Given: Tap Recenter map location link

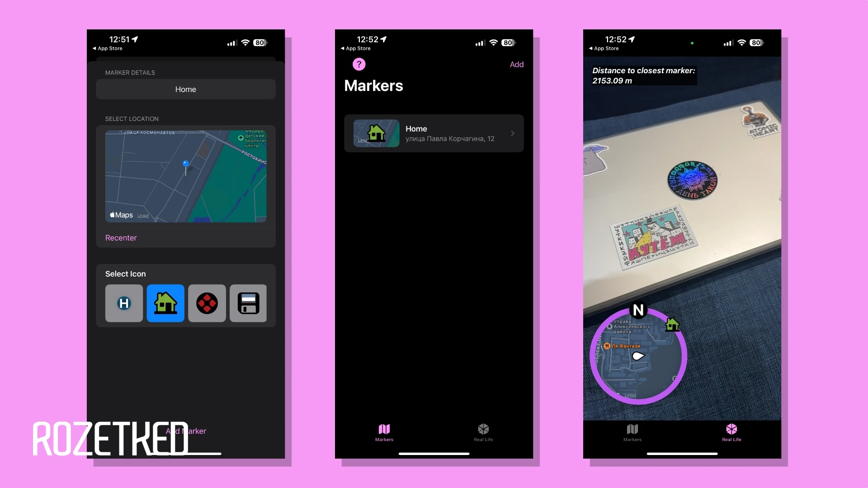Looking at the screenshot, I should tap(120, 237).
